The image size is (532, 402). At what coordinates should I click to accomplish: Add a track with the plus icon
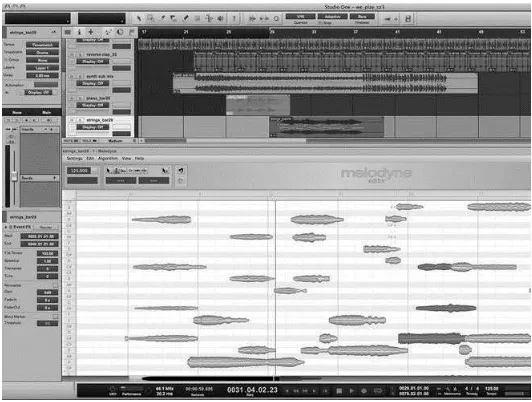click(91, 32)
